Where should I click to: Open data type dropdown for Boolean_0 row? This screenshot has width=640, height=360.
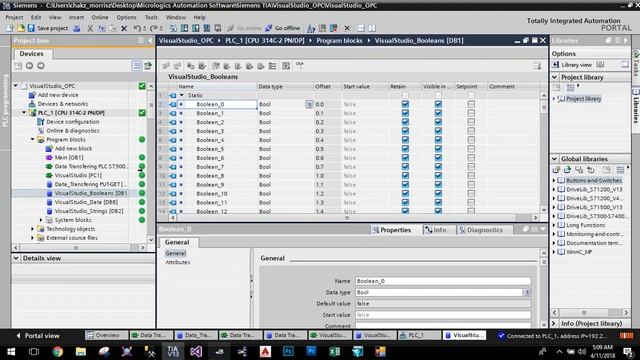click(x=309, y=104)
